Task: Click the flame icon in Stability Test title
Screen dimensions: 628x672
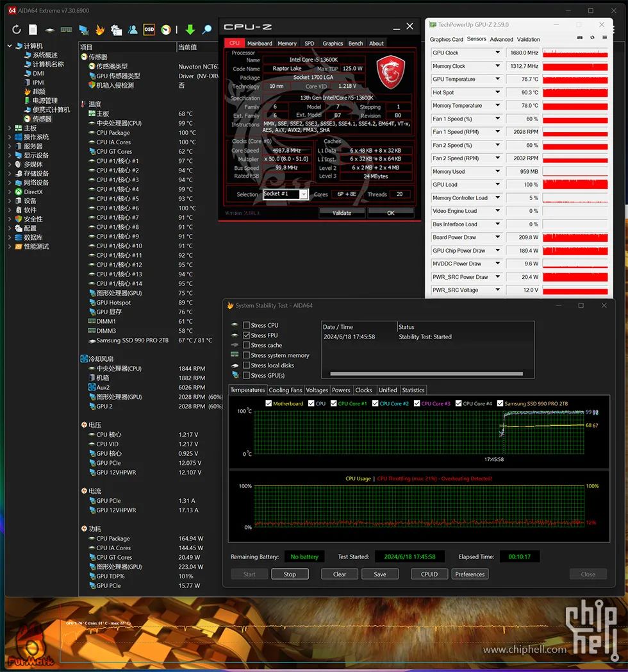Action: pos(230,305)
